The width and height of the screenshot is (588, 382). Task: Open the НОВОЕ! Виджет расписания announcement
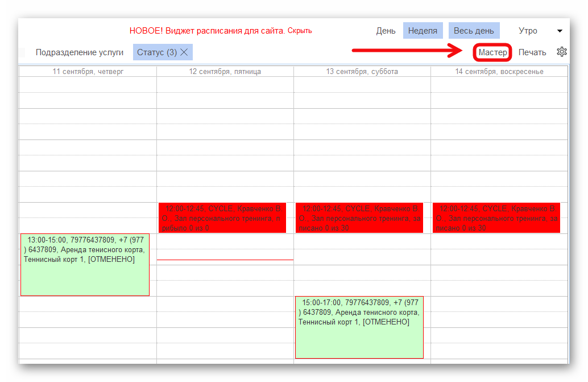[207, 31]
